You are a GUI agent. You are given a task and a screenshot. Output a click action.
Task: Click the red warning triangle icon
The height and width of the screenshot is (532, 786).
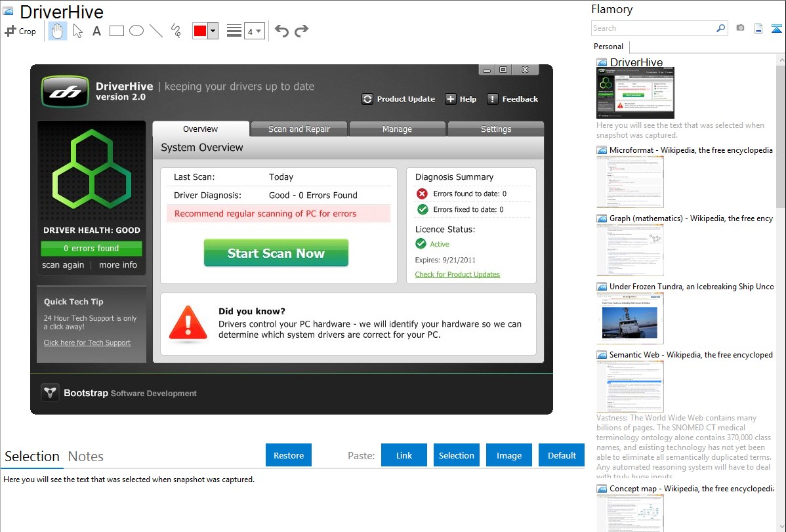188,323
